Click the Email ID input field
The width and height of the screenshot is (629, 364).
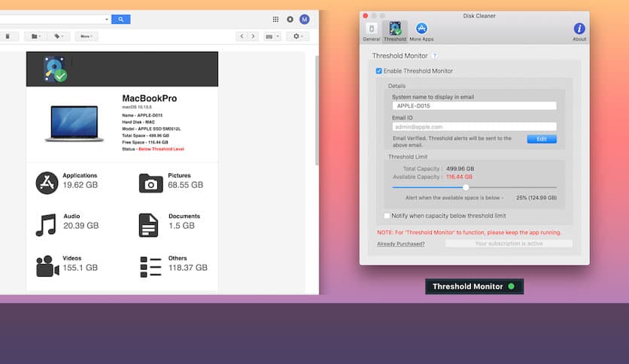coord(474,126)
